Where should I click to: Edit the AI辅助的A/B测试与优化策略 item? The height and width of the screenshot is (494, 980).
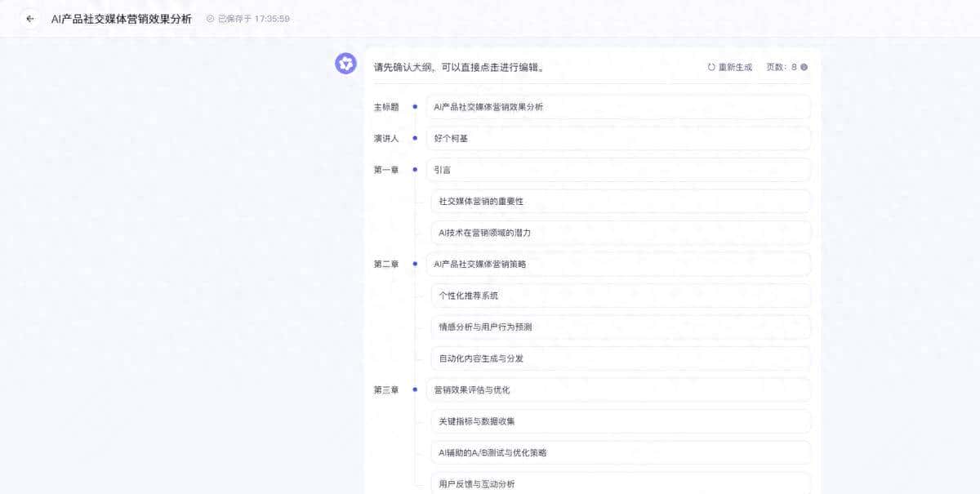[x=621, y=452]
